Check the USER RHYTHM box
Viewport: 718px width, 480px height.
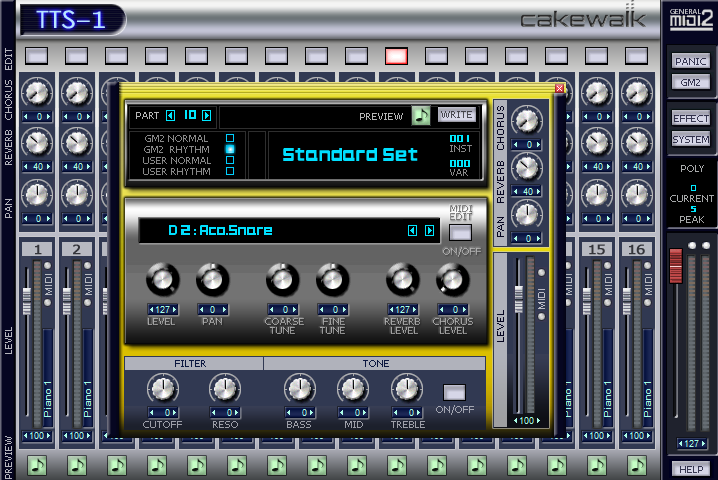pos(230,171)
